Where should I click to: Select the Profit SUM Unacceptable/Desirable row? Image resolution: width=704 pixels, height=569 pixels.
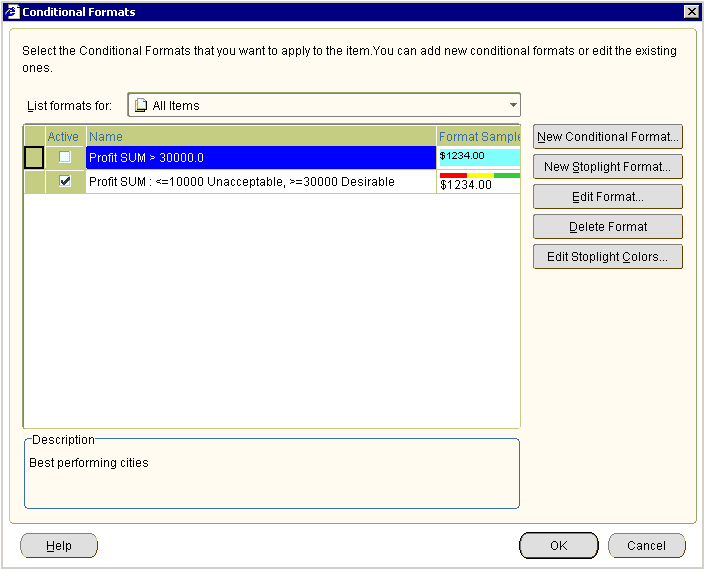point(261,182)
